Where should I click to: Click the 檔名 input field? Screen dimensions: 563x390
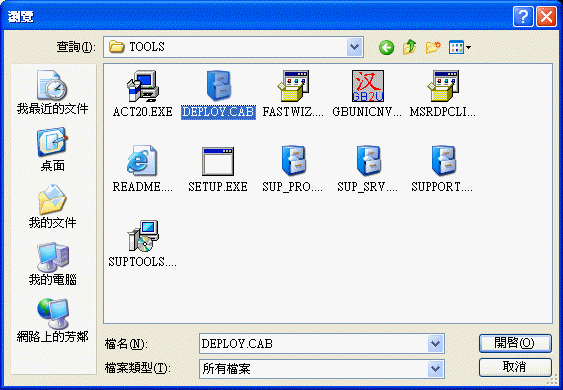[x=313, y=344]
